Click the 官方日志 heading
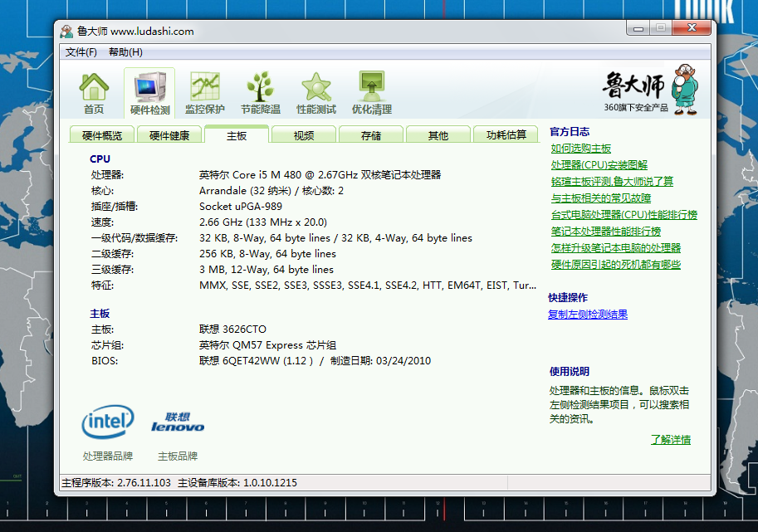 (570, 131)
